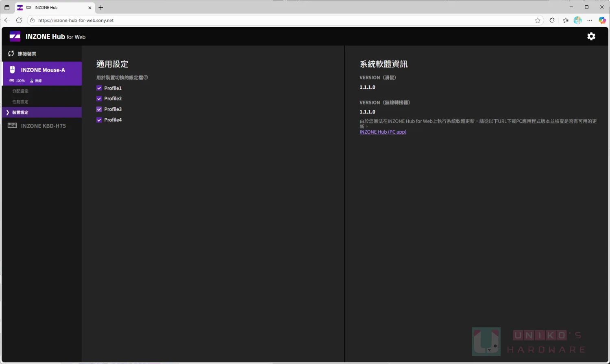Add this page to favorites with star icon
The height and width of the screenshot is (364, 610).
[538, 20]
